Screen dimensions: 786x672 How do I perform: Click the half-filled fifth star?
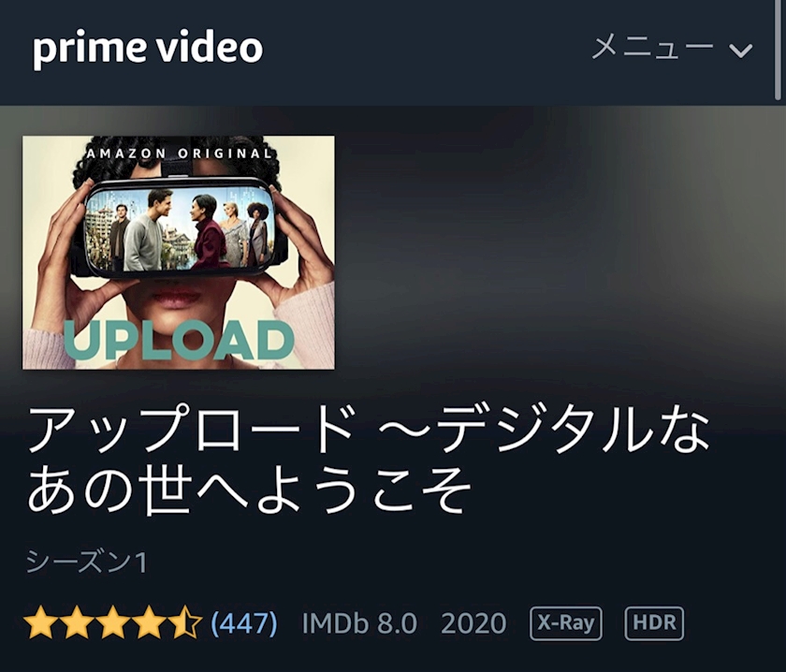pyautogui.click(x=185, y=621)
